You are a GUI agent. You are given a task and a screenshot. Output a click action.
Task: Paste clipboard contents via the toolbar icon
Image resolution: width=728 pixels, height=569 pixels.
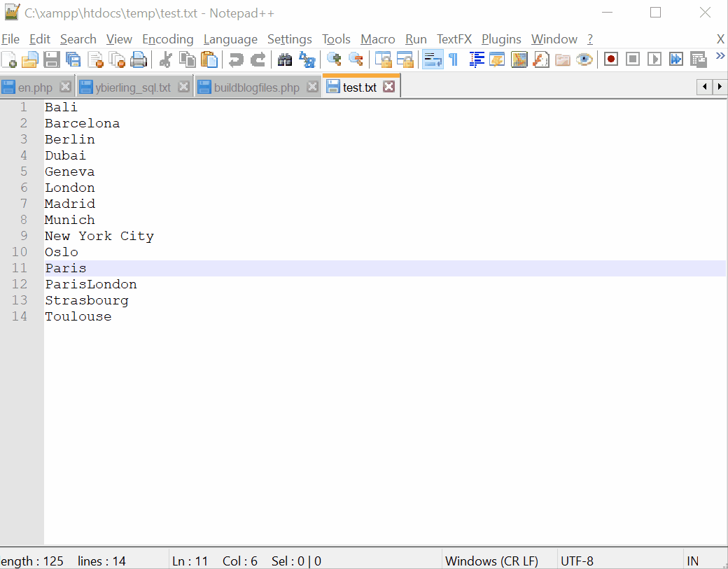coord(209,59)
